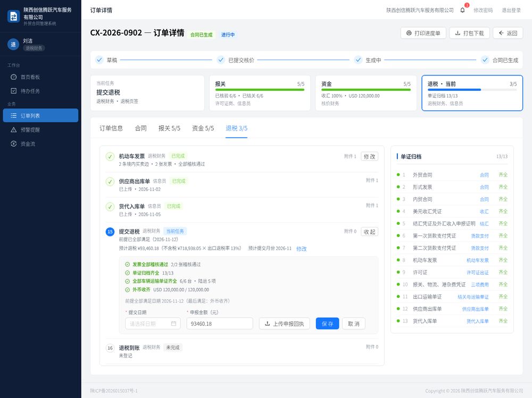Click calendar icon in 提交日期 field

pyautogui.click(x=174, y=324)
